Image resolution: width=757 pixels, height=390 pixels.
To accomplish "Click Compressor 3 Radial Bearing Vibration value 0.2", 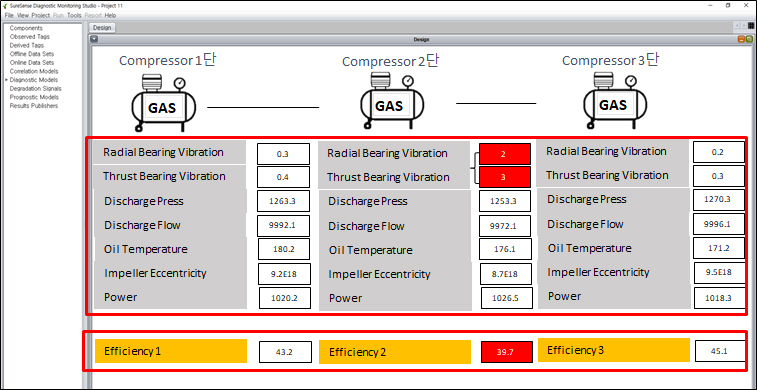I will 719,152.
